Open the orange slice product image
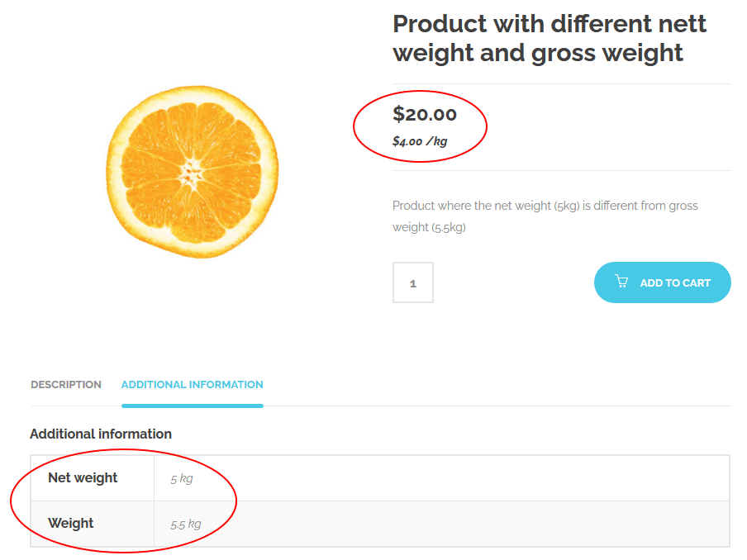747x560 pixels. (192, 172)
